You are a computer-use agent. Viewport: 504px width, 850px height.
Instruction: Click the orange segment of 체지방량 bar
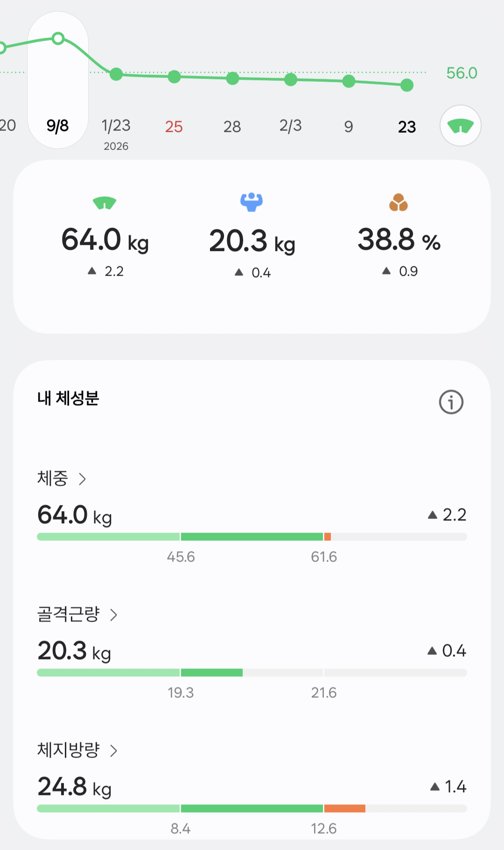(x=344, y=808)
